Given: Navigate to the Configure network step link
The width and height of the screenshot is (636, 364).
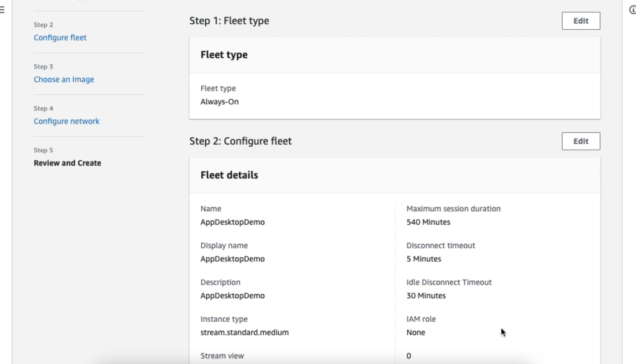Looking at the screenshot, I should (x=66, y=121).
